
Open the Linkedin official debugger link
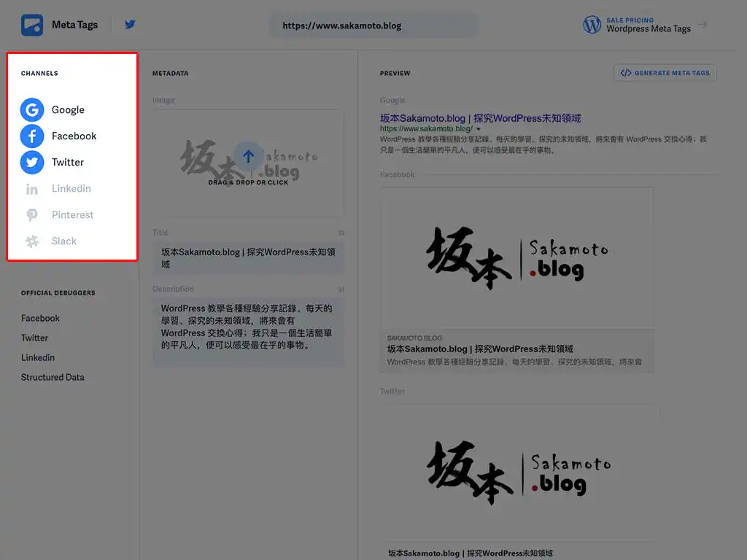point(37,358)
